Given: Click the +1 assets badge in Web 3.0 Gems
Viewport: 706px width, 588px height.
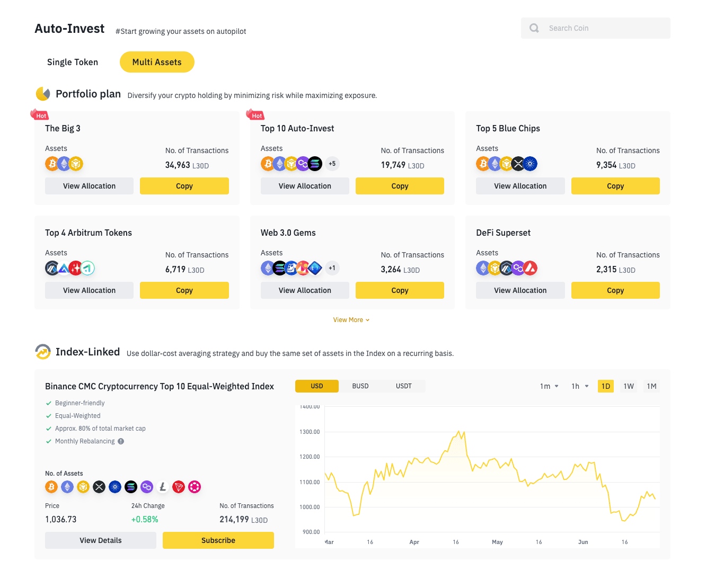Looking at the screenshot, I should point(332,268).
